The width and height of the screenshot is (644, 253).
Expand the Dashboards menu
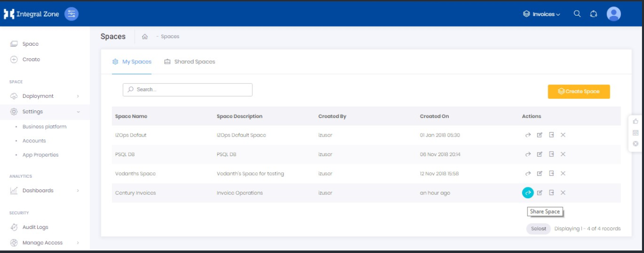(45, 190)
